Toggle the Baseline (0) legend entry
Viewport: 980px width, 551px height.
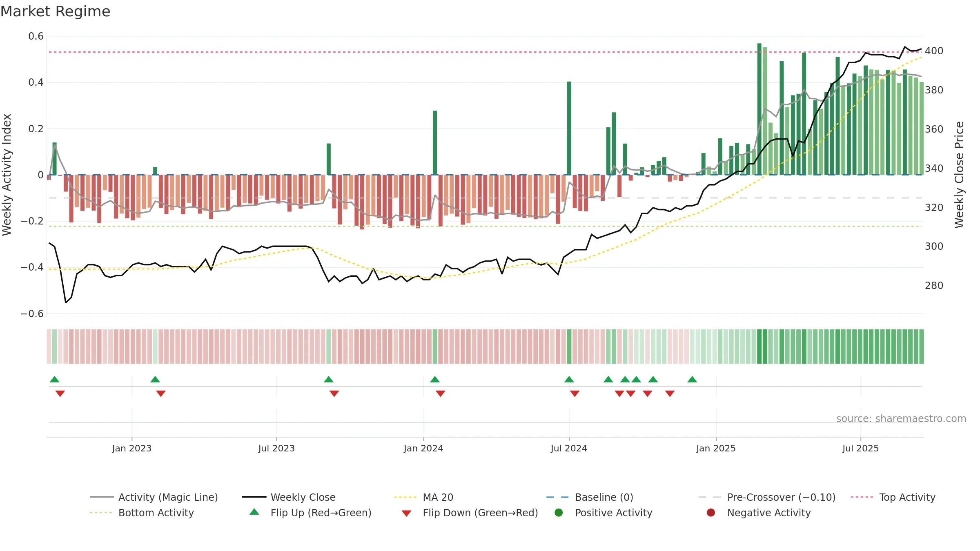(590, 497)
